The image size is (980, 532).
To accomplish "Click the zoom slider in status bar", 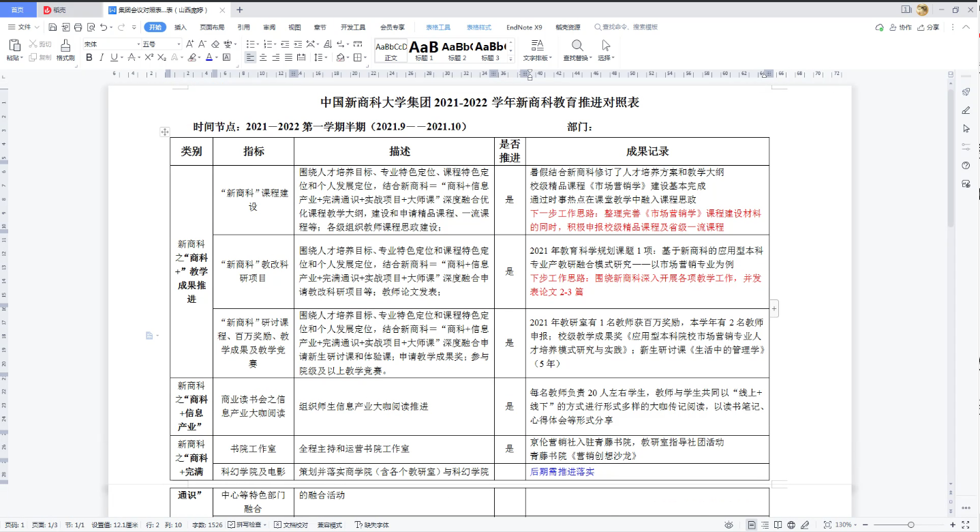I will (x=910, y=525).
